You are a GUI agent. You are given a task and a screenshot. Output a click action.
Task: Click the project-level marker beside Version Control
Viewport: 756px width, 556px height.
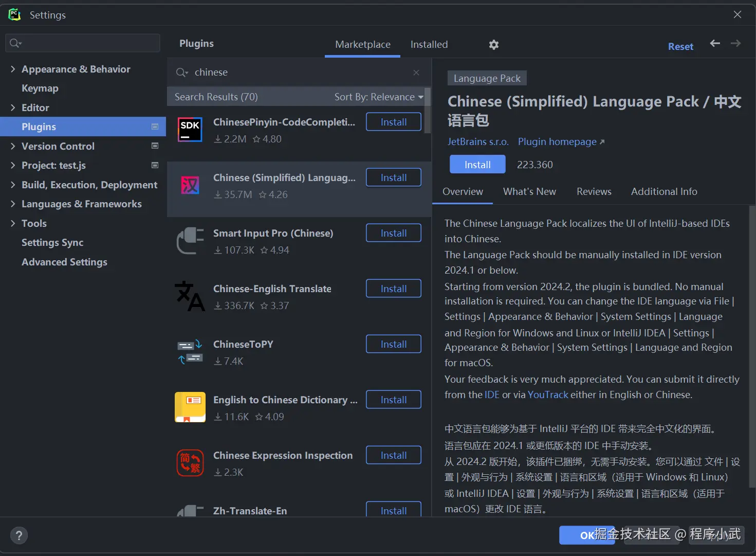point(155,146)
